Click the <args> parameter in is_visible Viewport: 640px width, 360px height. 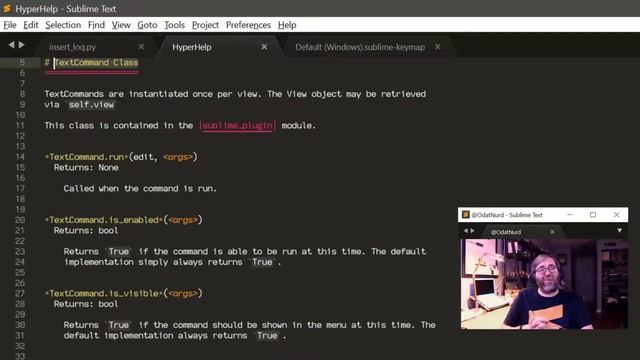pos(183,293)
